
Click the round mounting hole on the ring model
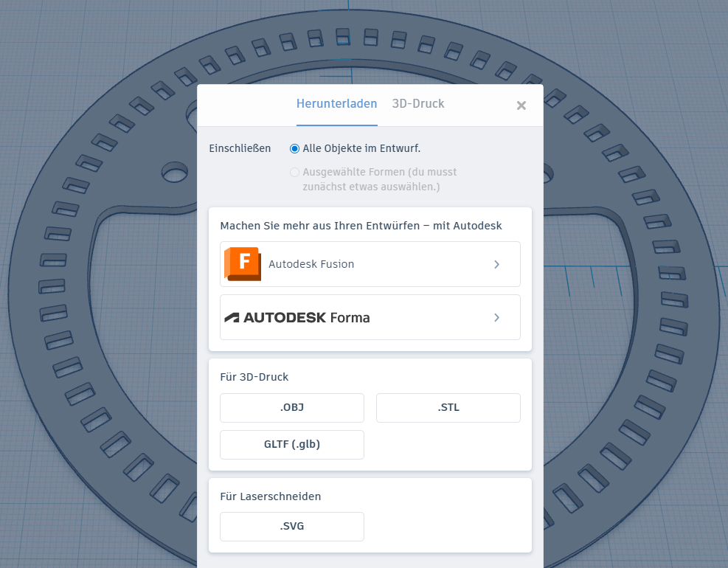(x=175, y=174)
